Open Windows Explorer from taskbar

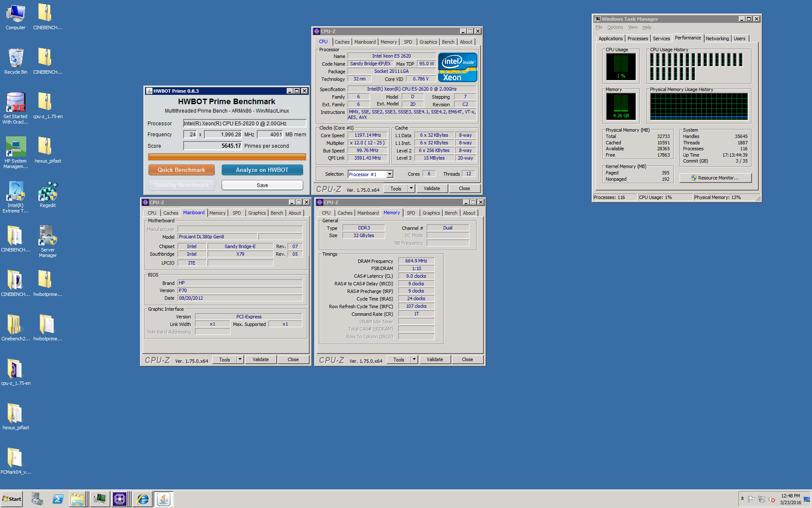pyautogui.click(x=78, y=499)
